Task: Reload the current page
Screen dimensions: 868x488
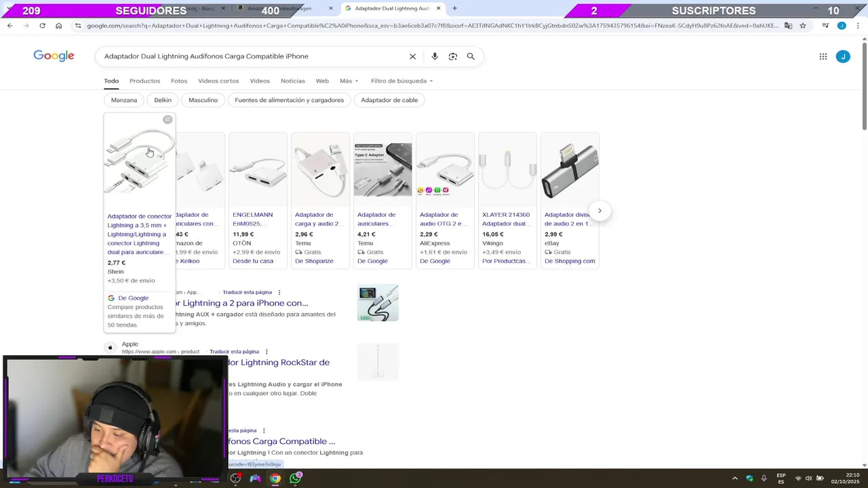Action: [x=42, y=26]
